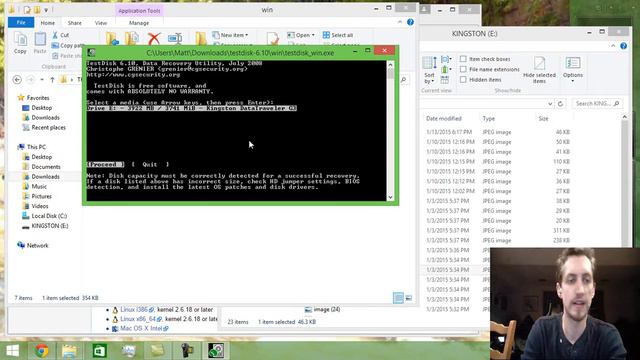Viewport: 640px width, 360px height.
Task: Open the Mac OS X Intel link
Action: pyautogui.click(x=141, y=329)
